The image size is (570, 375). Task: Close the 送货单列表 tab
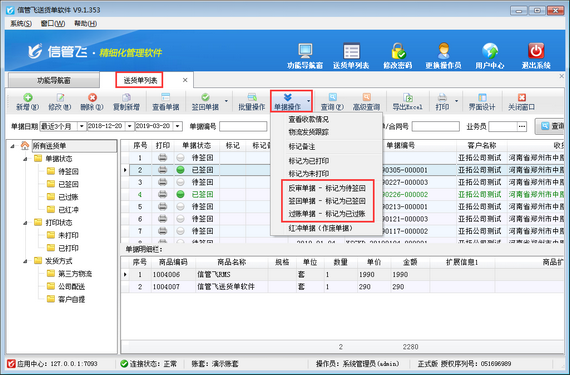pyautogui.click(x=185, y=80)
